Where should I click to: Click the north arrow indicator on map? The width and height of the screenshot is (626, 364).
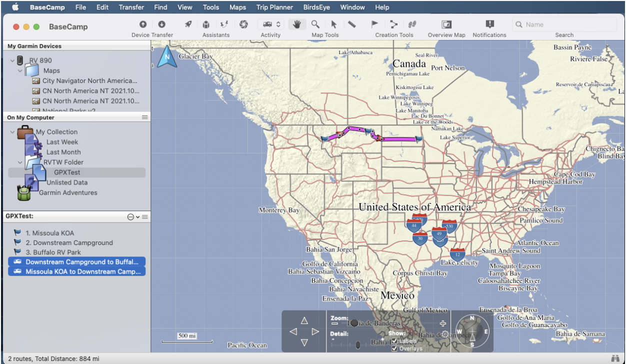coord(167,56)
